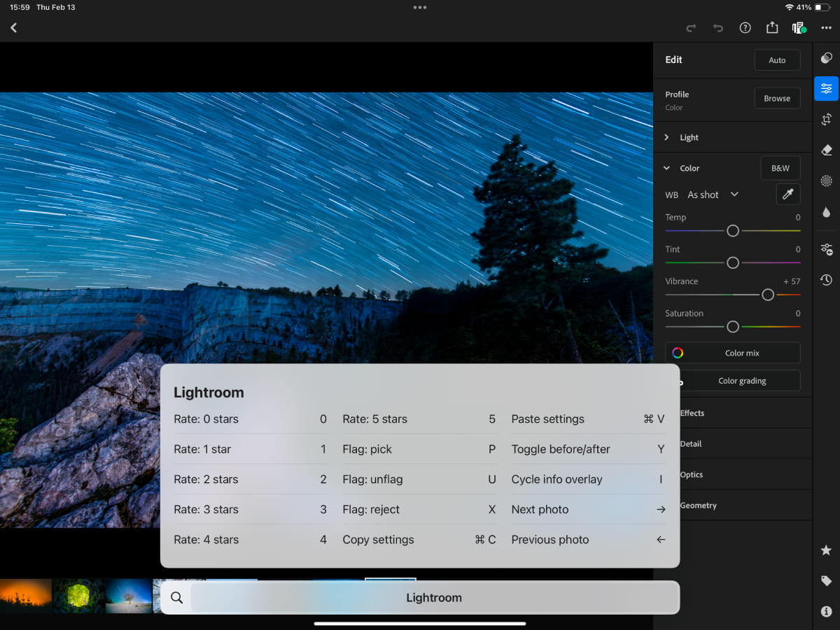Click the Tint slider handle

(x=733, y=262)
